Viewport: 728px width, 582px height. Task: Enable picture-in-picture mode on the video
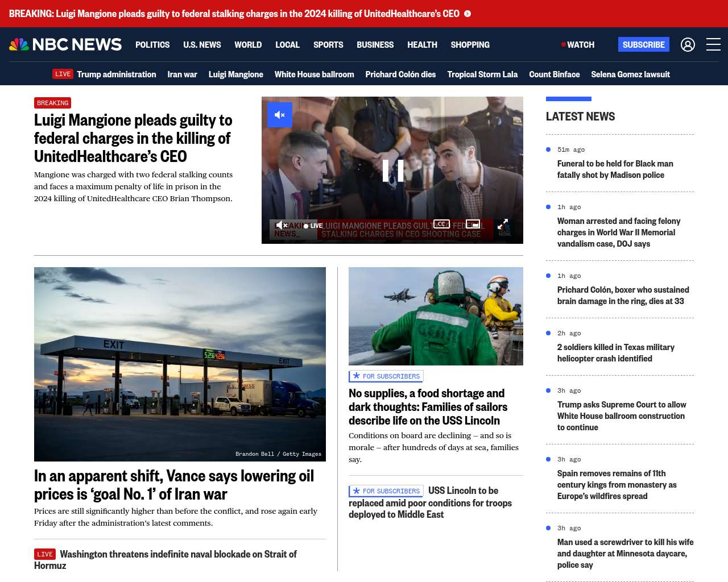point(473,225)
